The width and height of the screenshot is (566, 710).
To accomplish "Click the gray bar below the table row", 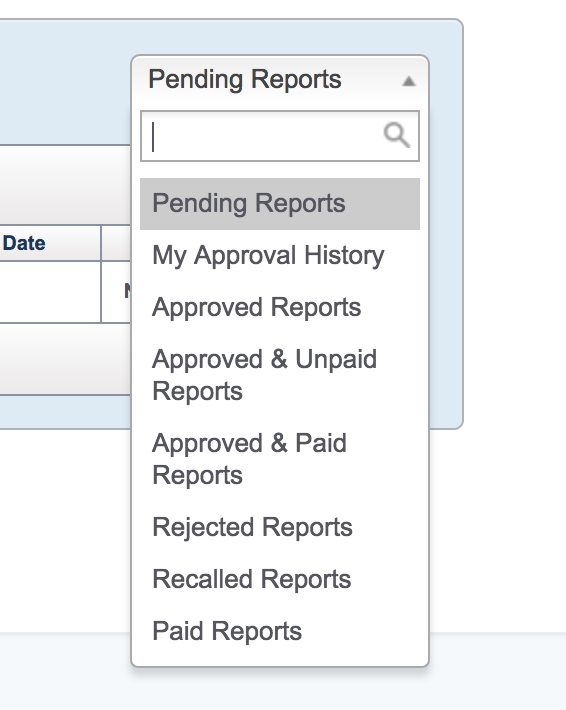I will (65, 359).
